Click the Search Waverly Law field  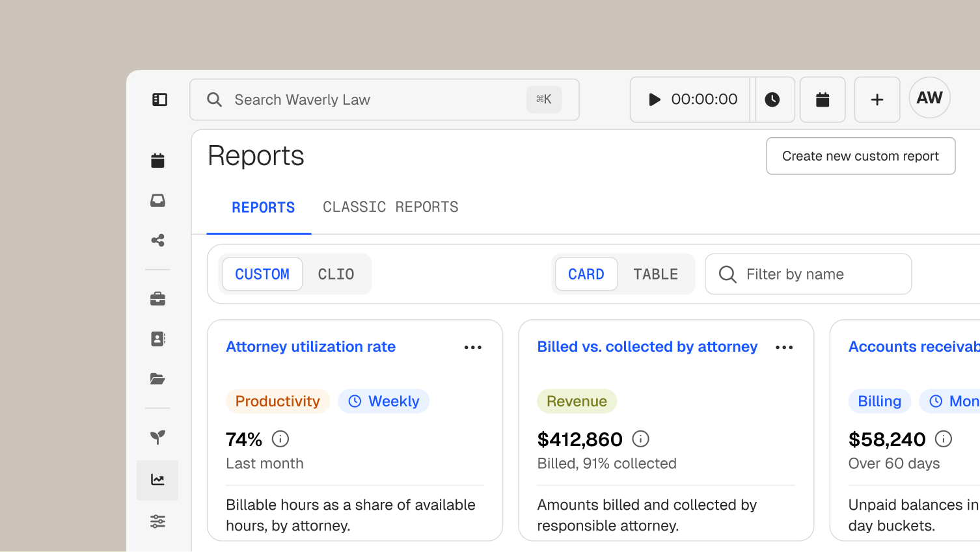[385, 99]
